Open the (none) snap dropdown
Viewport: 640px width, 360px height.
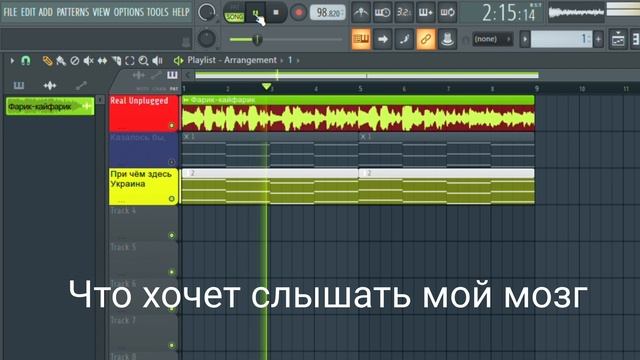493,39
